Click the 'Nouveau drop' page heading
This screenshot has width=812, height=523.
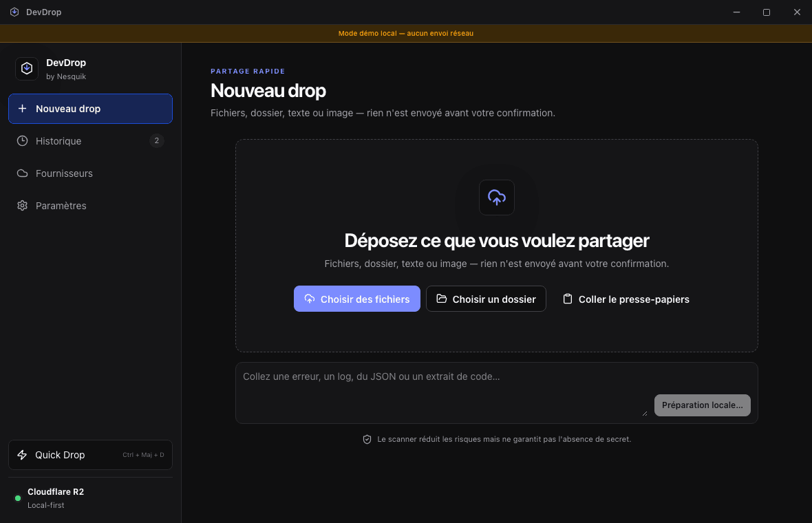click(268, 91)
